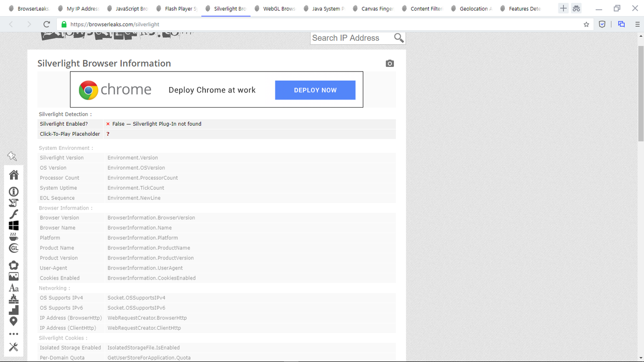644x362 pixels.
Task: Click the IsolatedStorageFile.IsEnabled value
Action: pos(143,347)
